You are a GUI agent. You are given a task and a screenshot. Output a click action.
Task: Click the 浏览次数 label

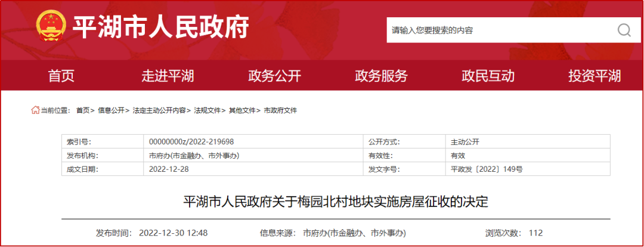[x=504, y=233]
